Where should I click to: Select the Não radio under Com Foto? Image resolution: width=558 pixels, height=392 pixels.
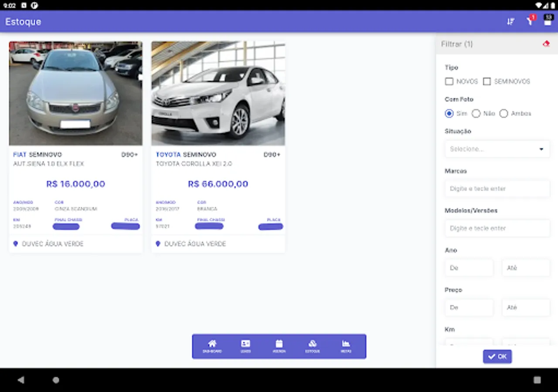(x=476, y=114)
